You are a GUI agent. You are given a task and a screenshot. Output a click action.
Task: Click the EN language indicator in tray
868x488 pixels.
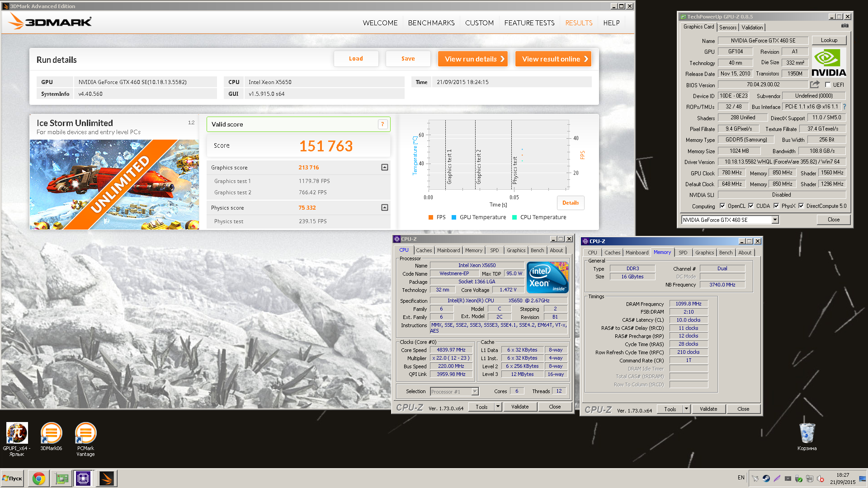(x=741, y=478)
